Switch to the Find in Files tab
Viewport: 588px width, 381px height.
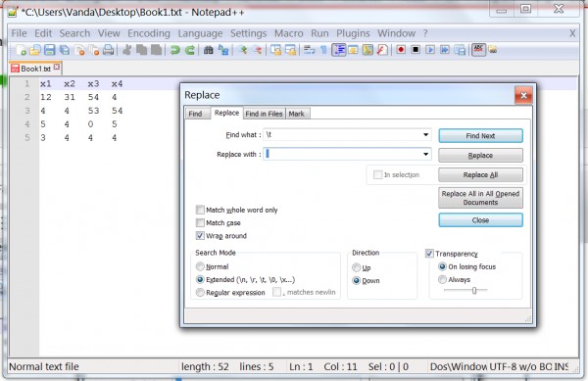pos(264,114)
